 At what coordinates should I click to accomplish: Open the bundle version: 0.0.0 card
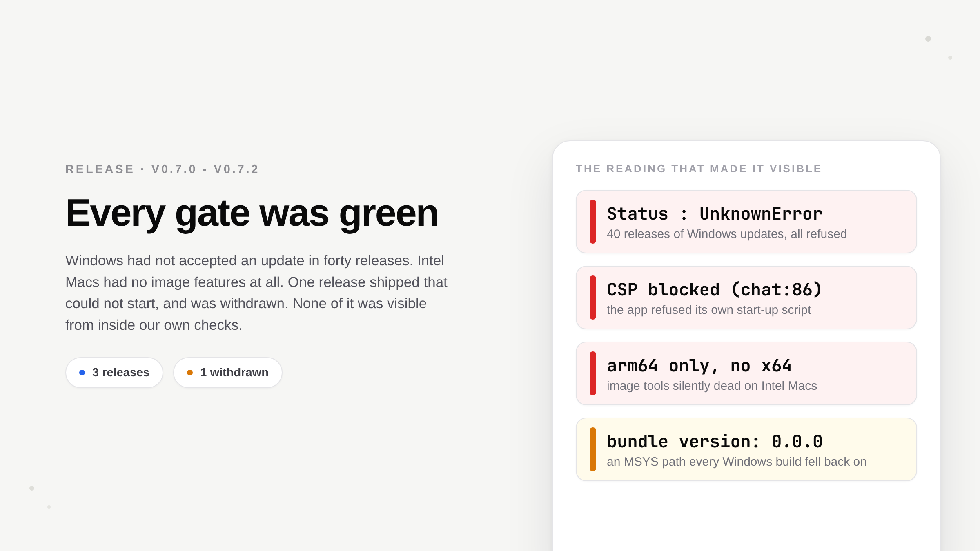(746, 449)
